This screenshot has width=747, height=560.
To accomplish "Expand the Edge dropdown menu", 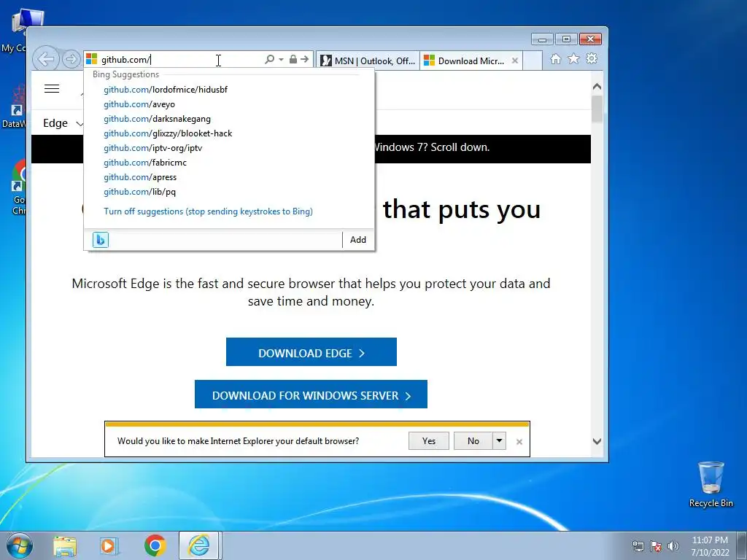I will click(63, 123).
